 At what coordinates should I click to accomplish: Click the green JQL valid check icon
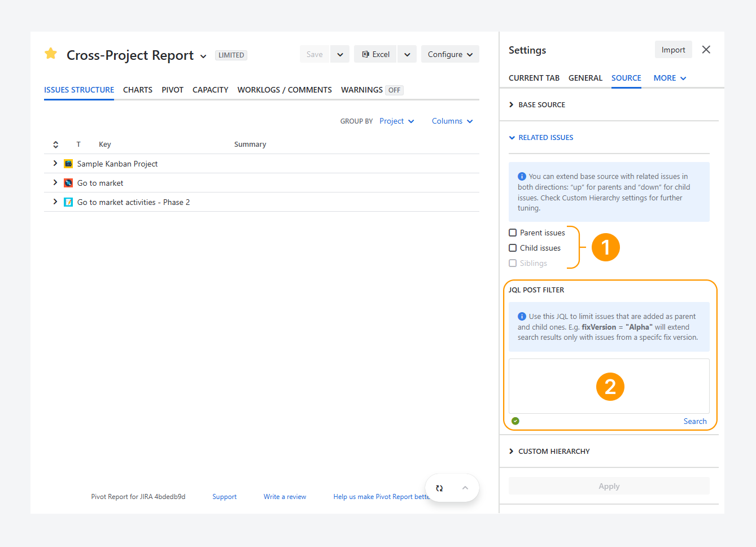[515, 421]
